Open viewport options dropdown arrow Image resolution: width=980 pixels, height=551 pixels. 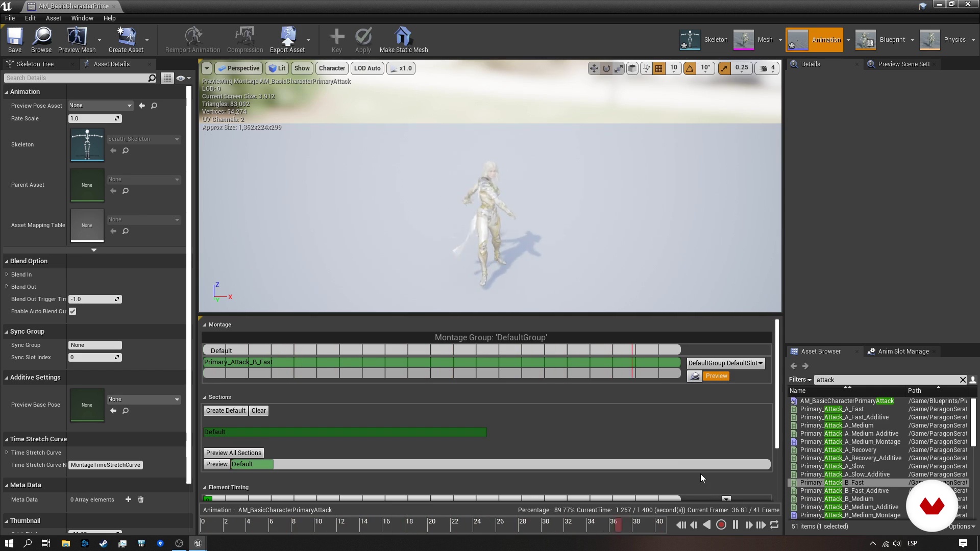pos(206,68)
